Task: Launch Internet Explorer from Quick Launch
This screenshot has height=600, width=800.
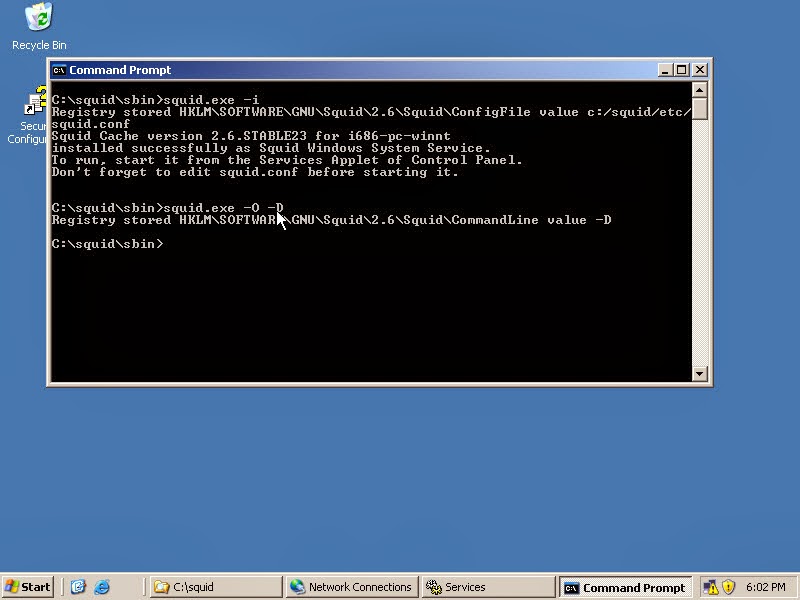Action: [x=102, y=587]
